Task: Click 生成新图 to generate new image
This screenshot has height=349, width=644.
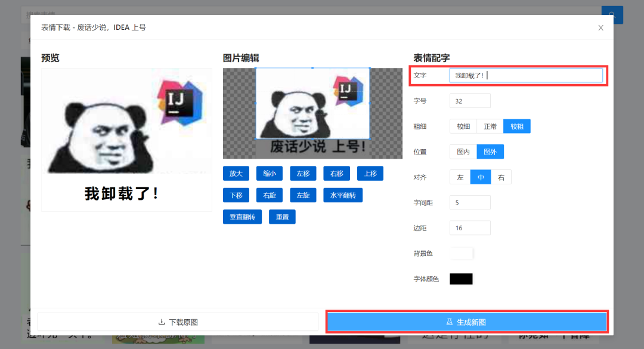Action: (467, 322)
